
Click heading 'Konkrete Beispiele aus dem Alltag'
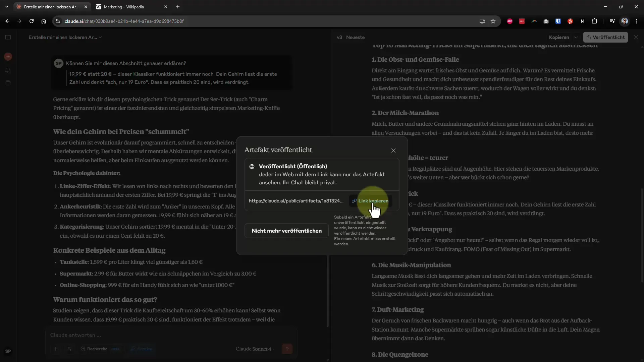[x=109, y=250]
